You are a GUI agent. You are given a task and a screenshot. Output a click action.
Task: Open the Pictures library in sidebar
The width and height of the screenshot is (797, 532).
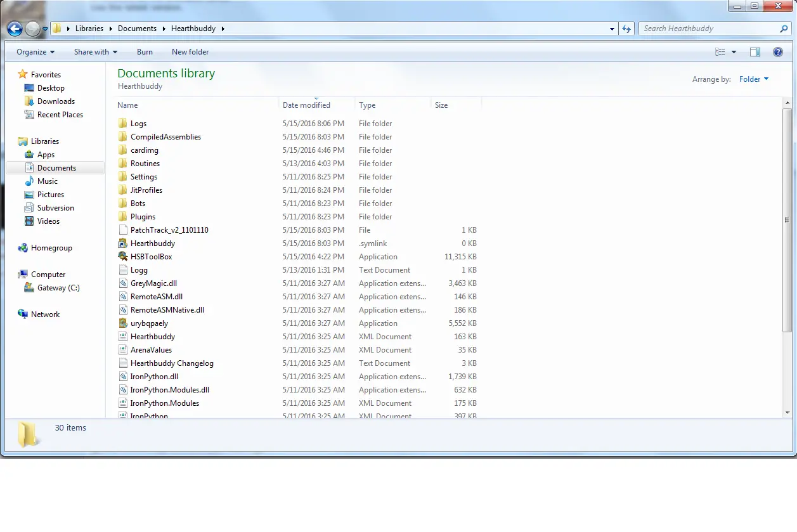coord(51,194)
